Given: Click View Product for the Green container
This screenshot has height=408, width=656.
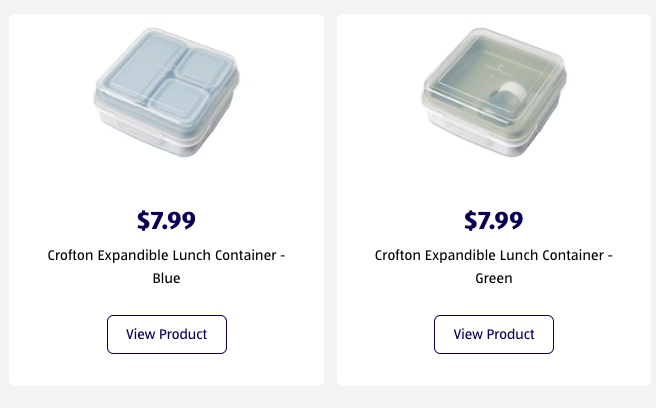Looking at the screenshot, I should click(x=494, y=334).
